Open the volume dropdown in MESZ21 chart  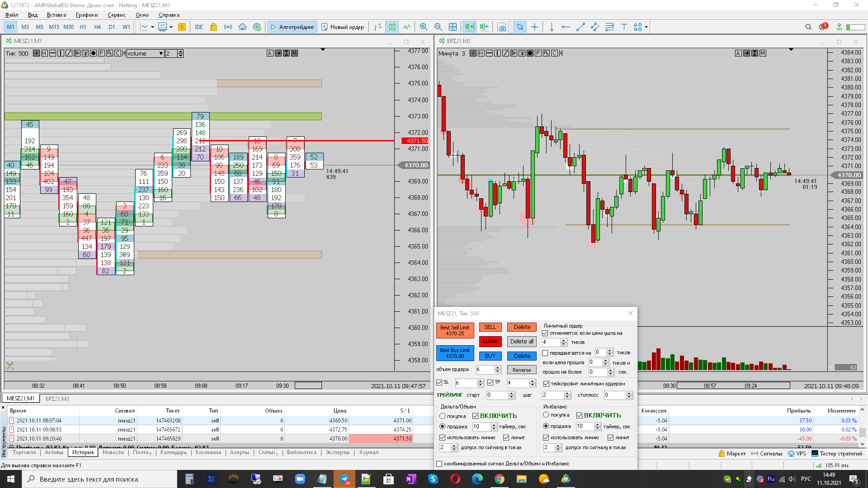coord(161,53)
